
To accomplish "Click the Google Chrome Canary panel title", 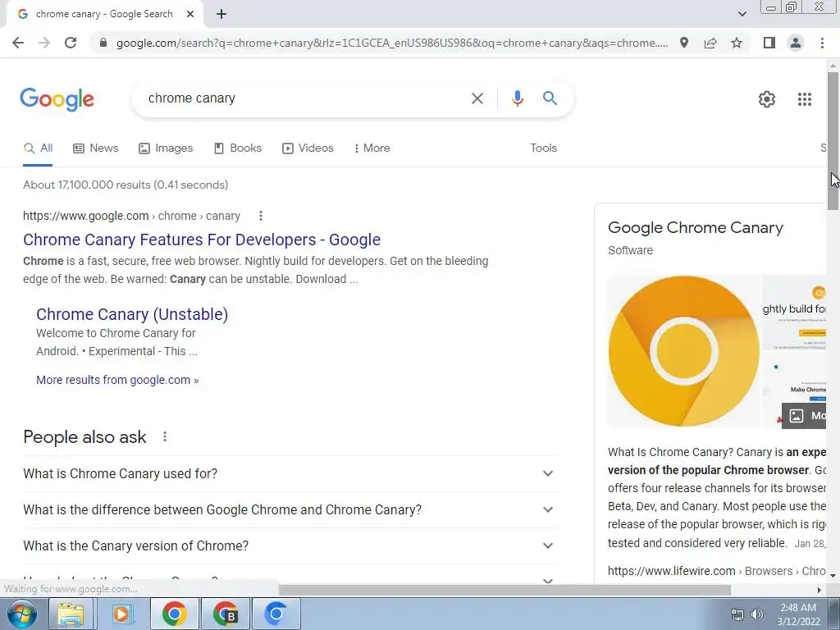I will point(696,228).
